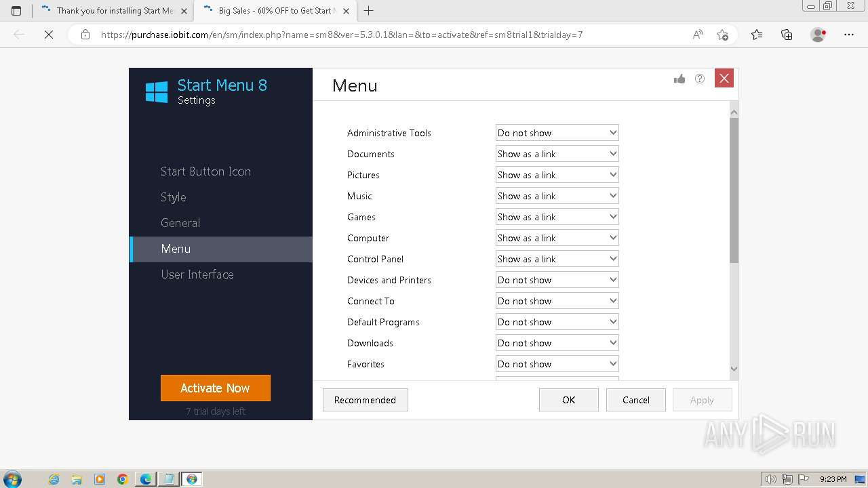Open the Edge profile avatar
This screenshot has height=488, width=868.
click(818, 35)
